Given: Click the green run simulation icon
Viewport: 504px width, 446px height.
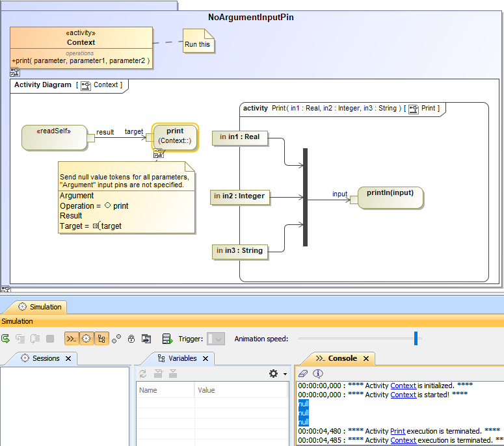Looking at the screenshot, I should tap(6, 339).
